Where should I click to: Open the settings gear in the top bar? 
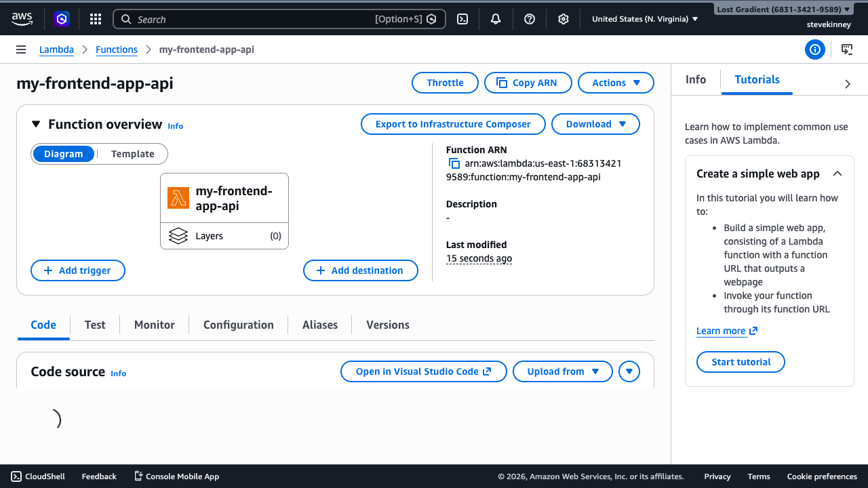pos(563,19)
